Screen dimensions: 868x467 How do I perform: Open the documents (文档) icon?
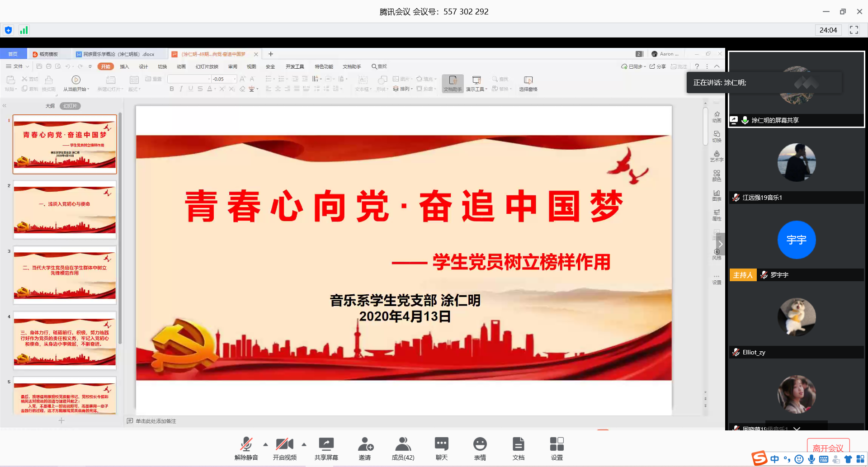click(519, 444)
